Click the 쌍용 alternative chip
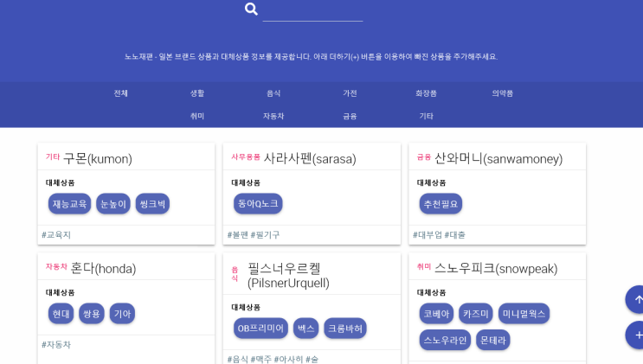Image resolution: width=643 pixels, height=364 pixels. coord(92,314)
